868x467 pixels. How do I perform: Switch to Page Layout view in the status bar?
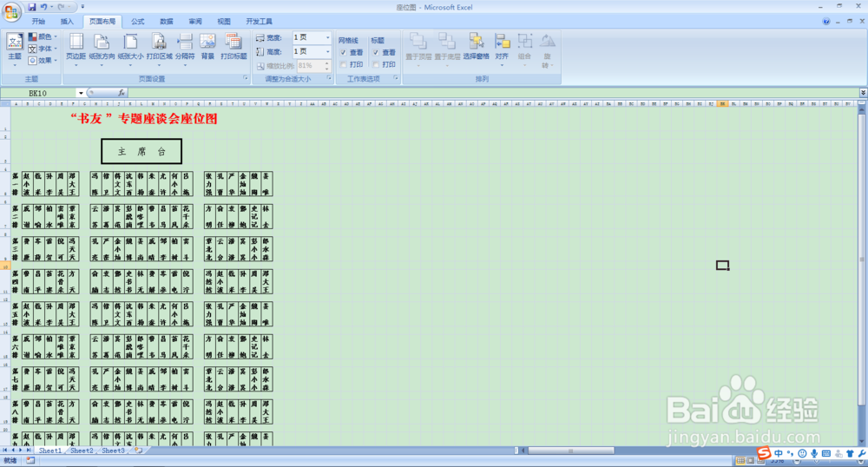[751, 460]
